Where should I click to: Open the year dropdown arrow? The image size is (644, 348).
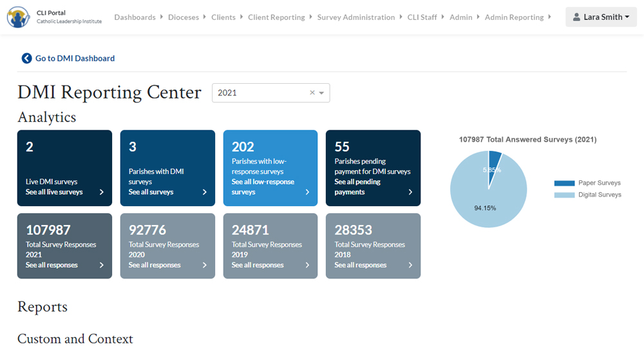click(322, 93)
